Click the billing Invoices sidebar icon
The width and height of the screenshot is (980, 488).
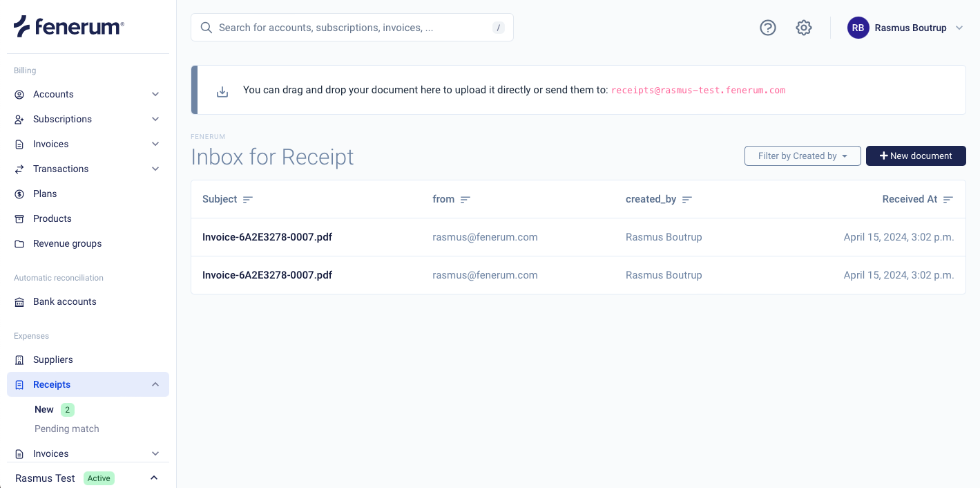click(x=19, y=144)
